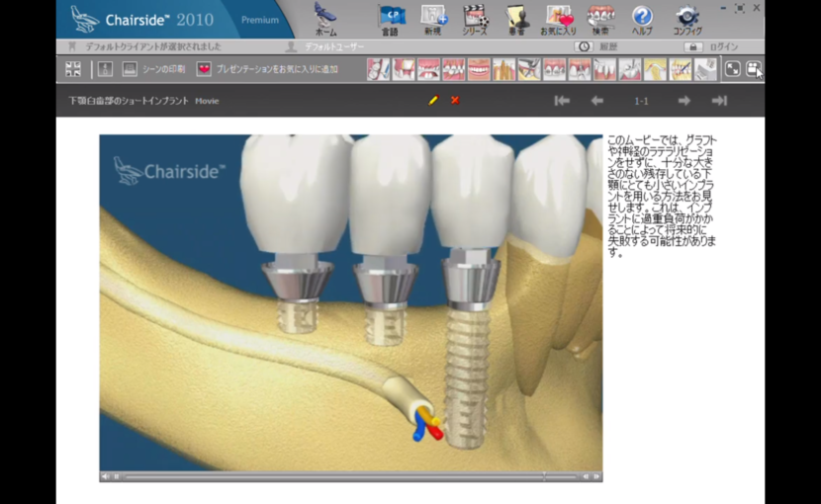
Task: Select the second thumbnail showing a missing tooth
Action: coord(404,69)
